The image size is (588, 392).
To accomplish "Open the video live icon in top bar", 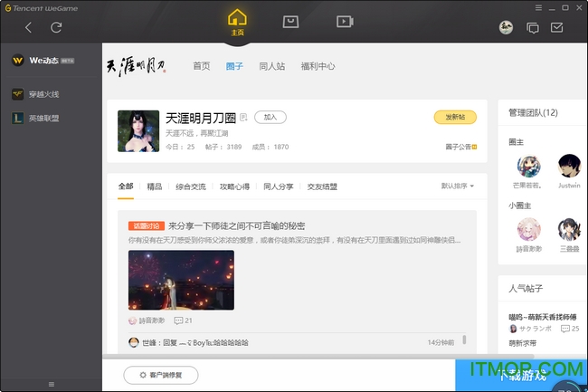I will pos(345,22).
